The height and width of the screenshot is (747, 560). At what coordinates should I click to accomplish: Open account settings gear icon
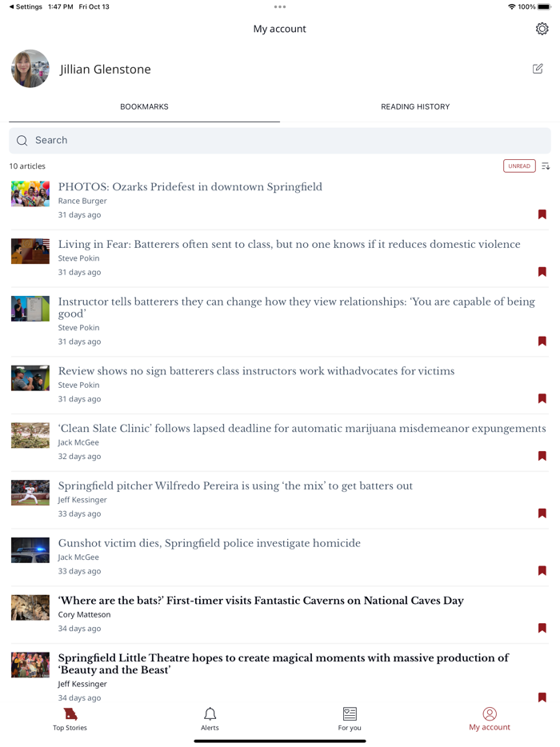(542, 29)
